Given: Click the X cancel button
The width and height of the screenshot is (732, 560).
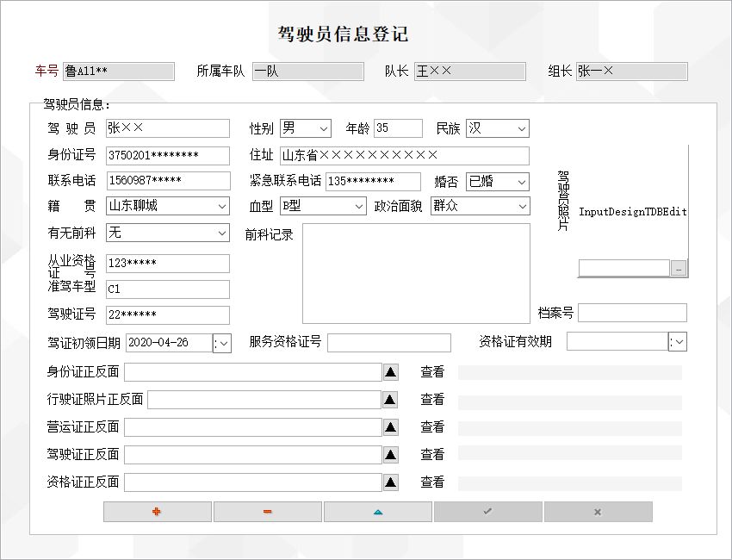Looking at the screenshot, I should pyautogui.click(x=598, y=512).
